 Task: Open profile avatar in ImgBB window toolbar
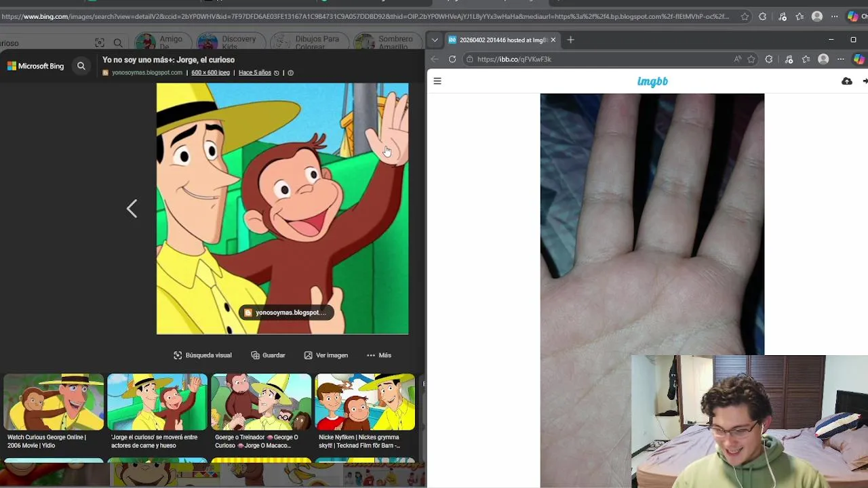[823, 59]
